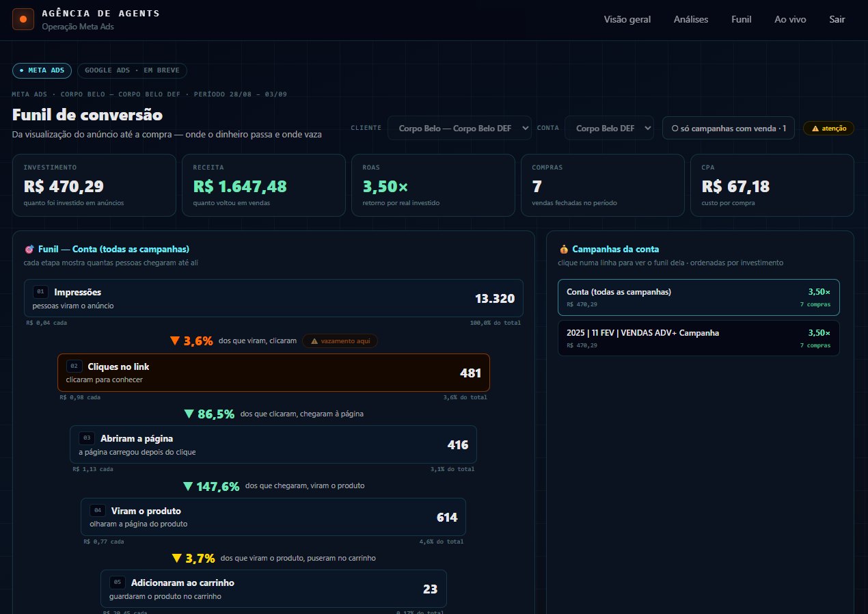
Task: Click the green 86,5% down arrow
Action: pyautogui.click(x=189, y=414)
